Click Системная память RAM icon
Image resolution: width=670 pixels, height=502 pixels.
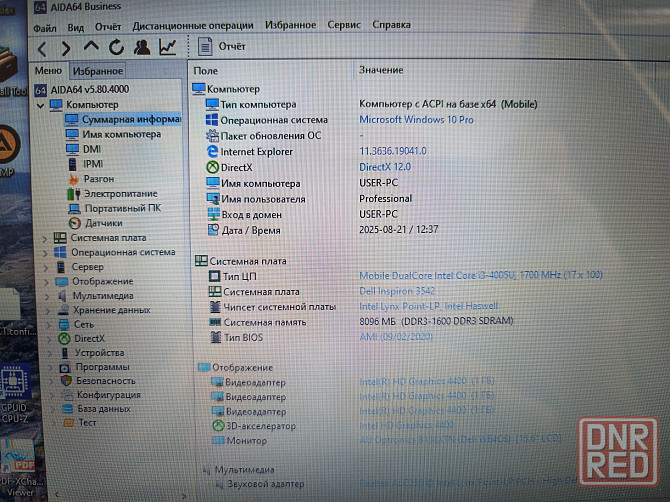215,322
